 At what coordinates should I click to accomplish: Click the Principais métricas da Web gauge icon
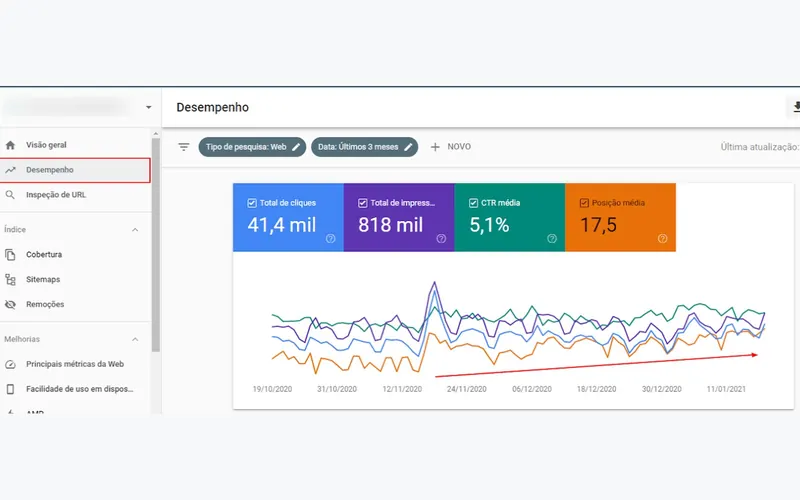(10, 364)
